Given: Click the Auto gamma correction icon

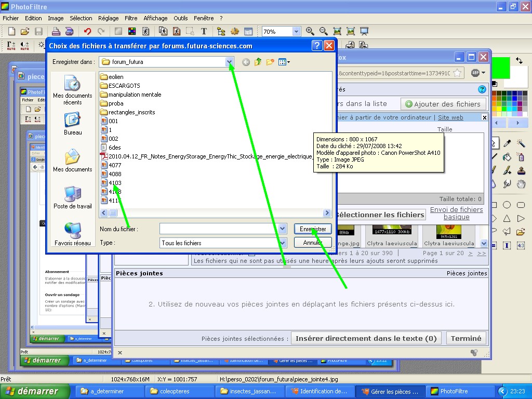Looking at the screenshot, I should pos(11,45).
